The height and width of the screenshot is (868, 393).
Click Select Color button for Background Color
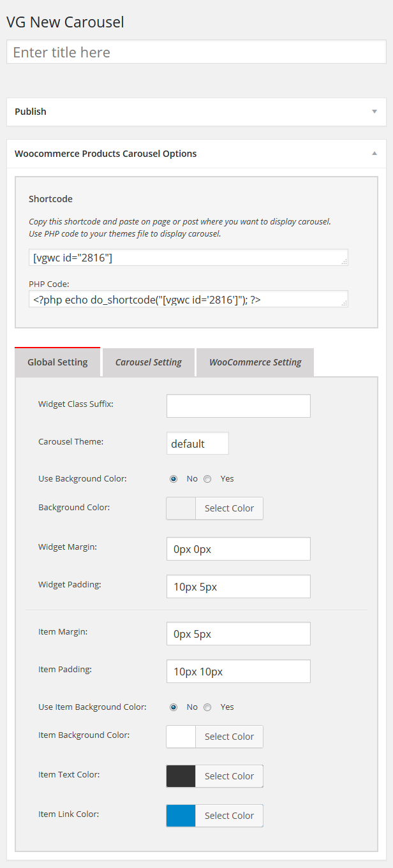pyautogui.click(x=229, y=508)
